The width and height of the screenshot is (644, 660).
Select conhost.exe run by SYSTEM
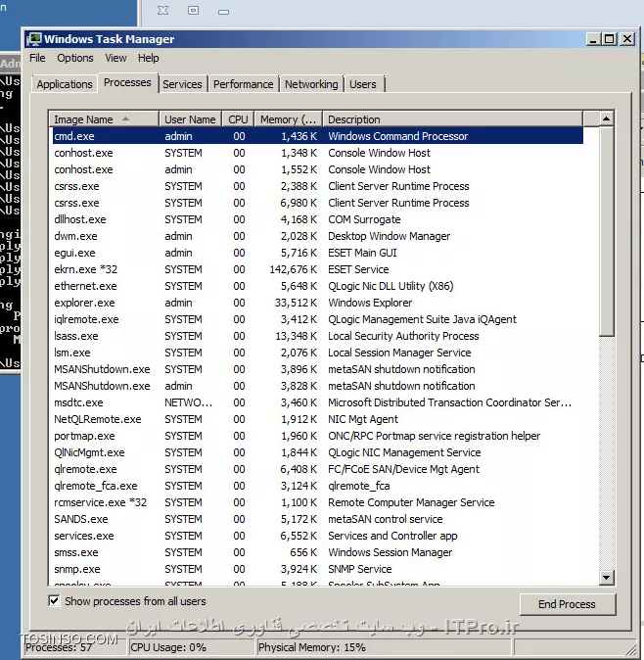(x=318, y=153)
